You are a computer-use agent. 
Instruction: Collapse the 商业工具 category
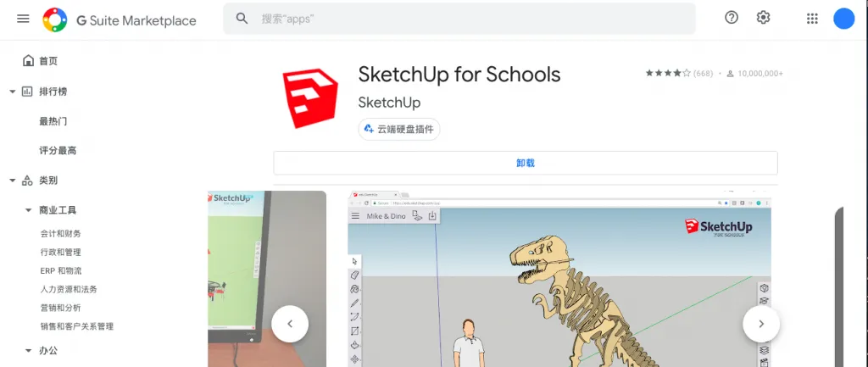(27, 210)
